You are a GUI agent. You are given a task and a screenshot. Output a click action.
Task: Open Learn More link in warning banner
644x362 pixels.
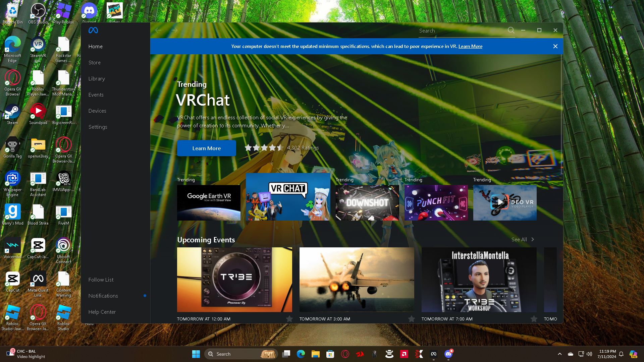click(x=470, y=47)
